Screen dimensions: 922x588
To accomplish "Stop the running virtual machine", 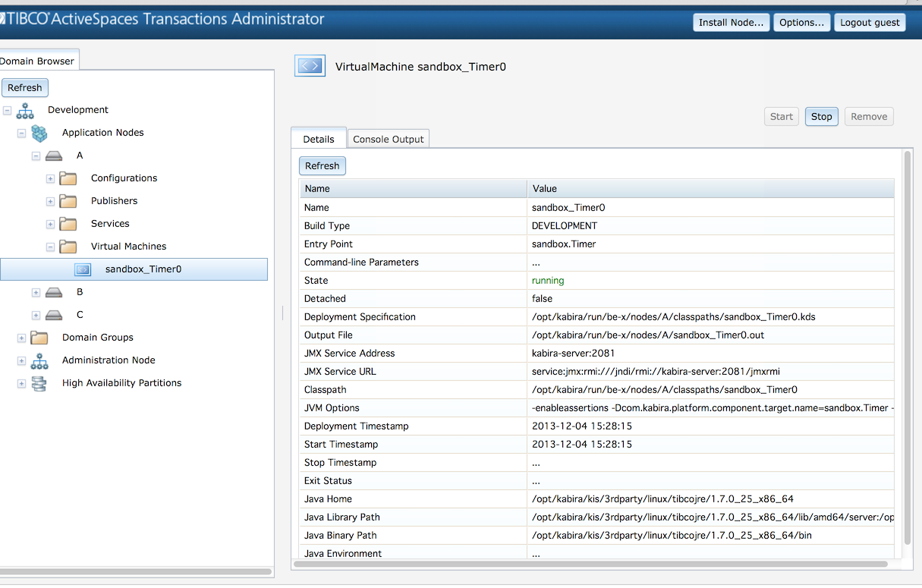I will point(821,116).
